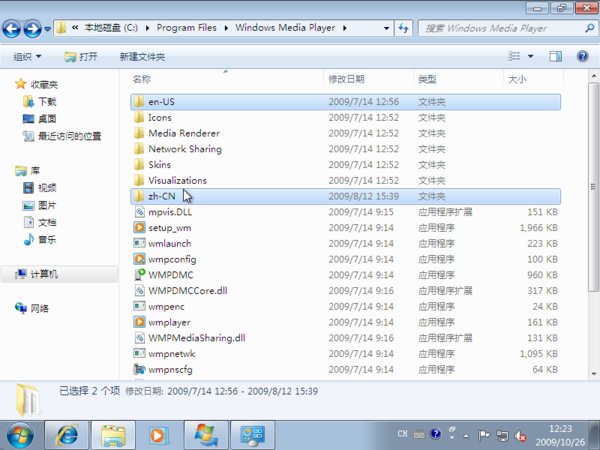
Task: Select the wmpnetwk application icon
Action: click(139, 353)
